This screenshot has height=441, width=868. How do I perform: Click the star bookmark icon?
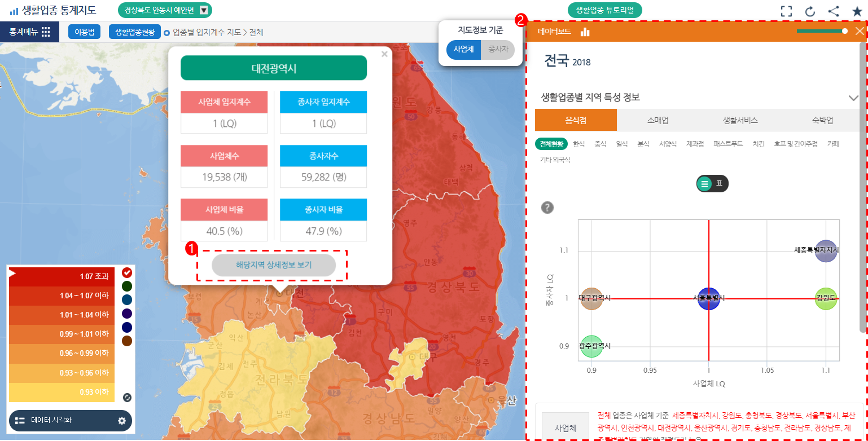tap(857, 11)
